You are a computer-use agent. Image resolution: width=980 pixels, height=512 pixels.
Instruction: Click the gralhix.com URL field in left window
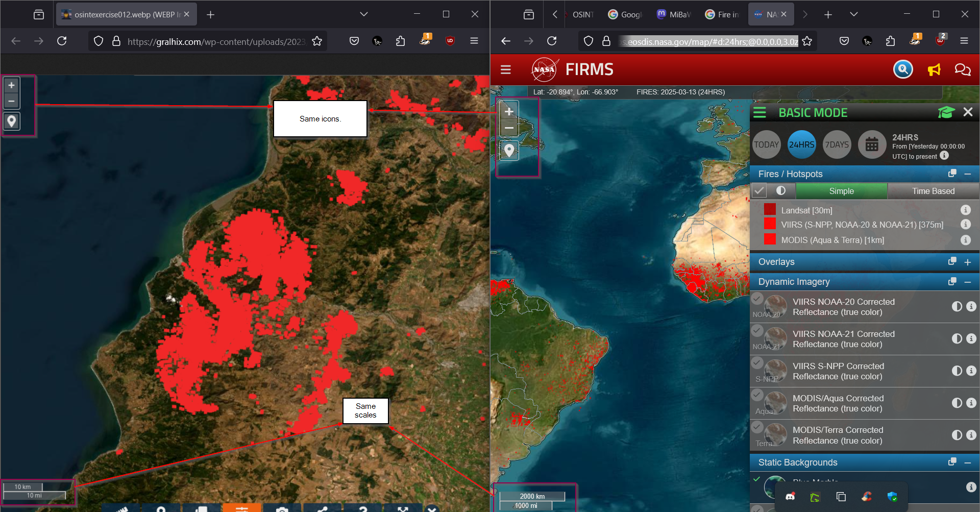[x=216, y=41]
